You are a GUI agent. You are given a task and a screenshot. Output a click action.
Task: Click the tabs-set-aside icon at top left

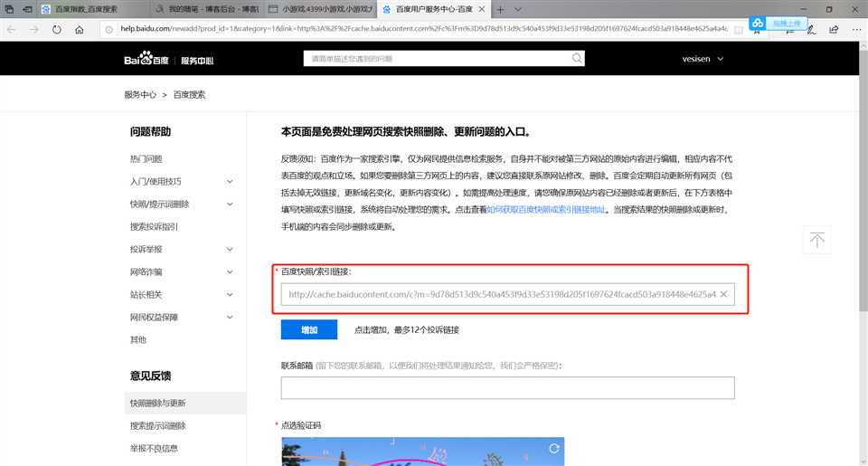pos(9,9)
